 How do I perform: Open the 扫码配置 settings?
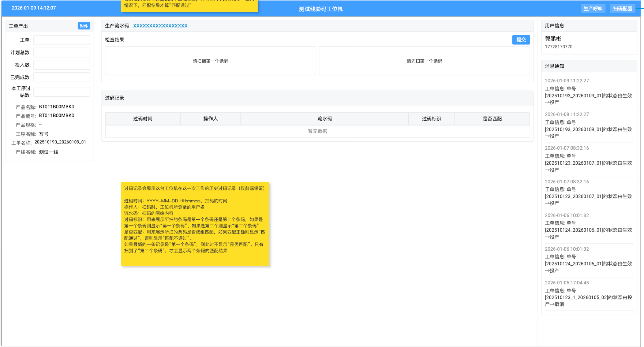[x=622, y=9]
